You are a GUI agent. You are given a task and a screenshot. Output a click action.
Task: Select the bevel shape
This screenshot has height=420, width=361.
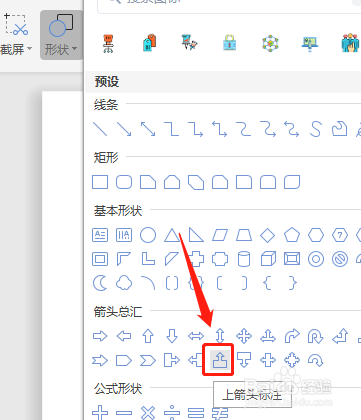(292, 259)
